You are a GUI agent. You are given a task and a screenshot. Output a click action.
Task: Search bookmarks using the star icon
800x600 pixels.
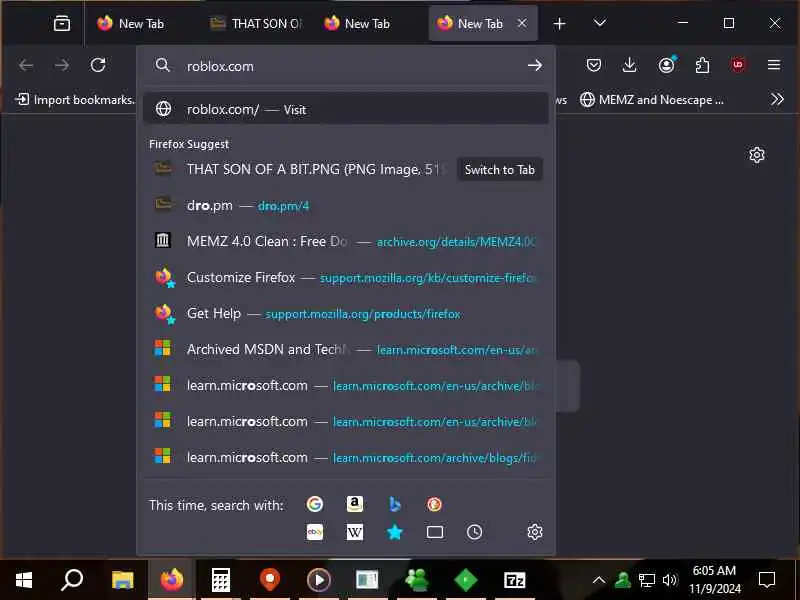click(x=394, y=532)
